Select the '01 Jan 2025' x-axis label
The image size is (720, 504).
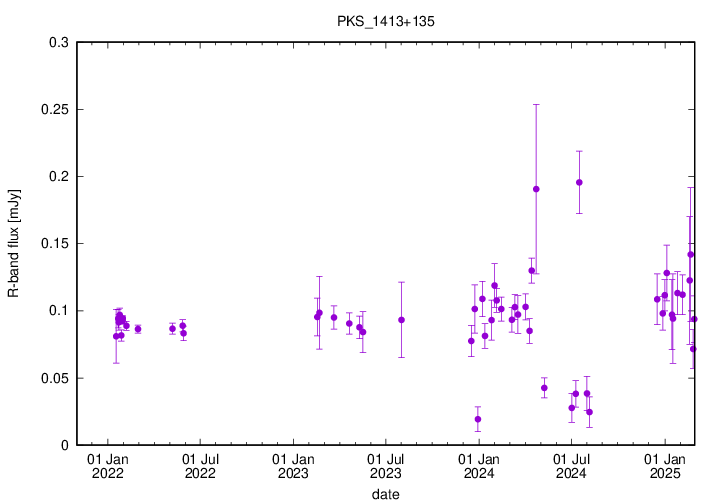[666, 465]
